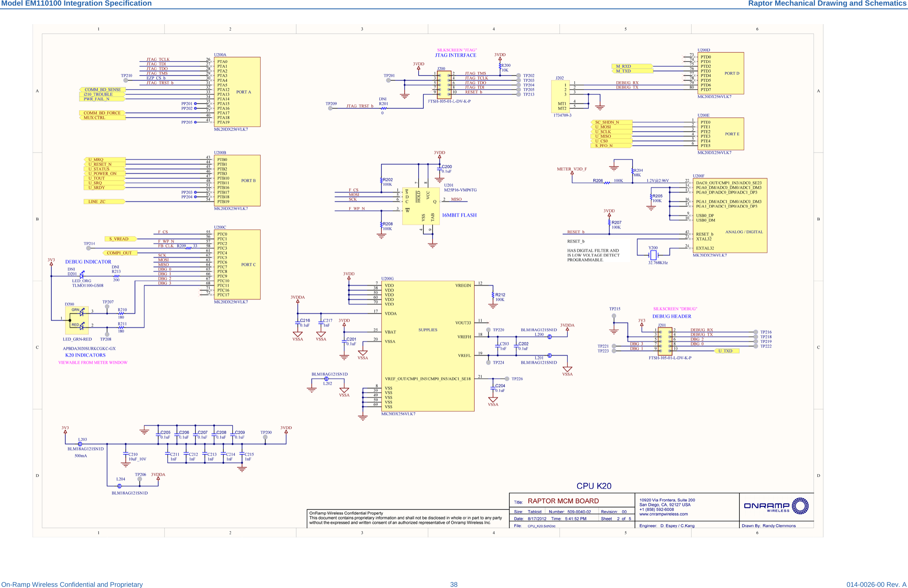Screen dimensions: 908x588
Task: Click the '16MBIT FLASH' label
Action: (459, 215)
